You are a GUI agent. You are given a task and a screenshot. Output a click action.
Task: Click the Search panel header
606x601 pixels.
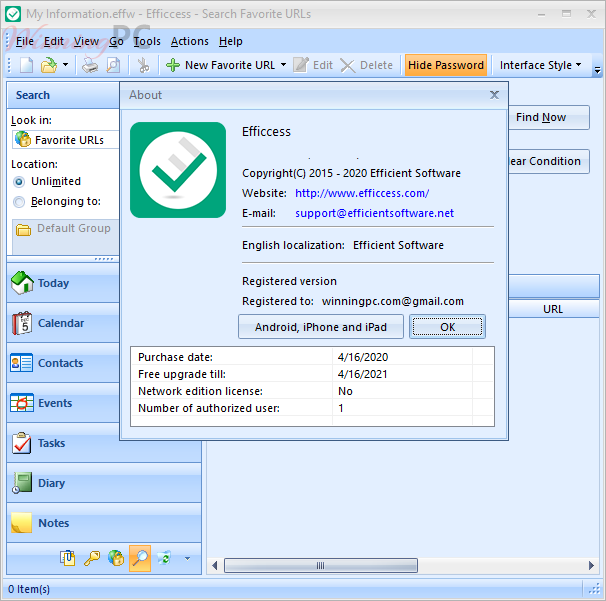coord(63,95)
